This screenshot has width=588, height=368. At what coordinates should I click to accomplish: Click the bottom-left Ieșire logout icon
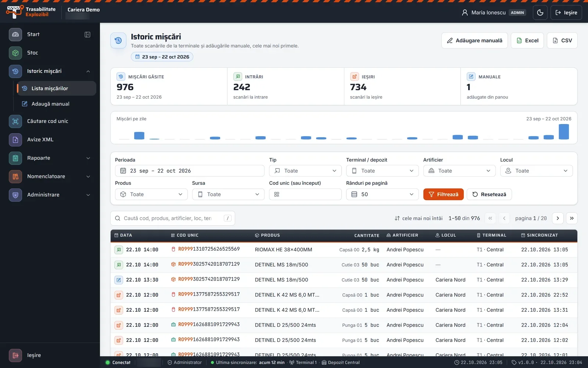[x=15, y=355]
